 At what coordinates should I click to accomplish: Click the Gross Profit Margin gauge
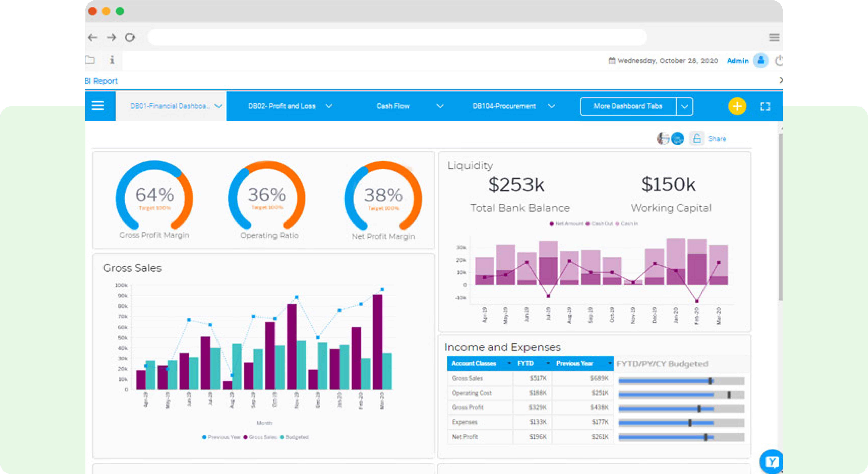click(154, 195)
